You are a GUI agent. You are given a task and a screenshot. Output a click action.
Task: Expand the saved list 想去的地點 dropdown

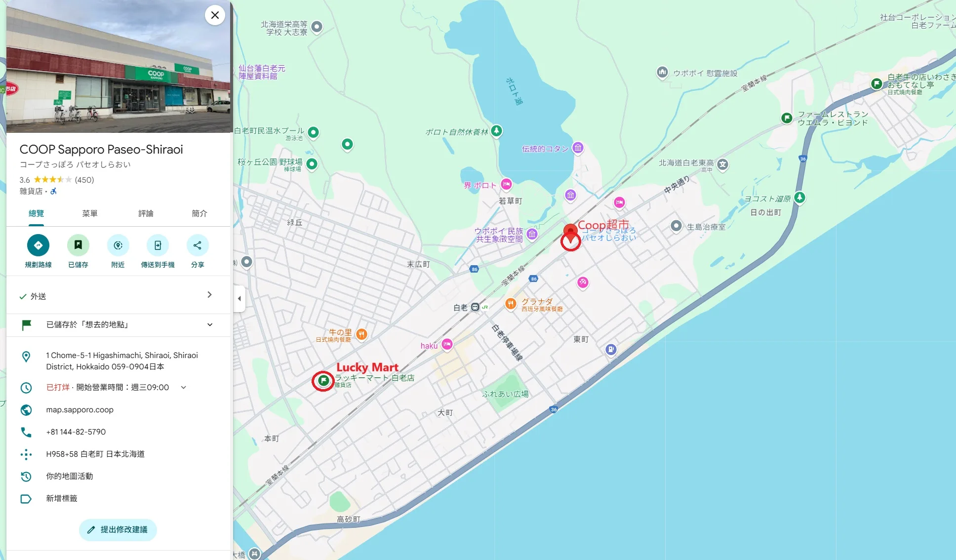point(210,324)
